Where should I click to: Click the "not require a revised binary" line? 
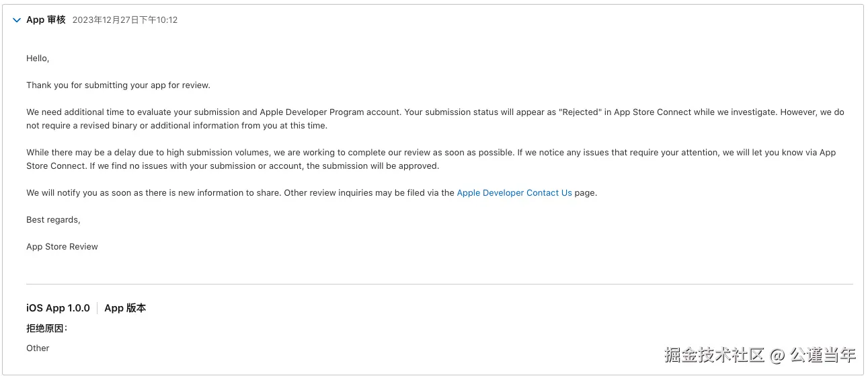(177, 126)
